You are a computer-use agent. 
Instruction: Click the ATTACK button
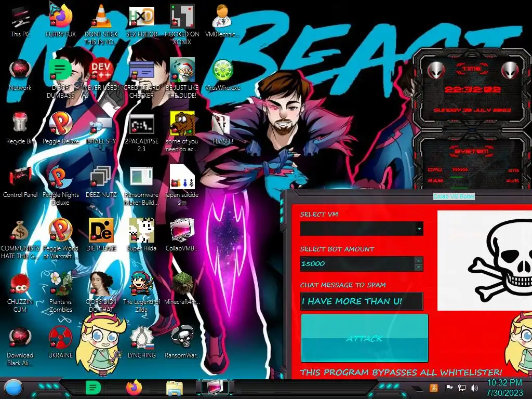pos(365,338)
